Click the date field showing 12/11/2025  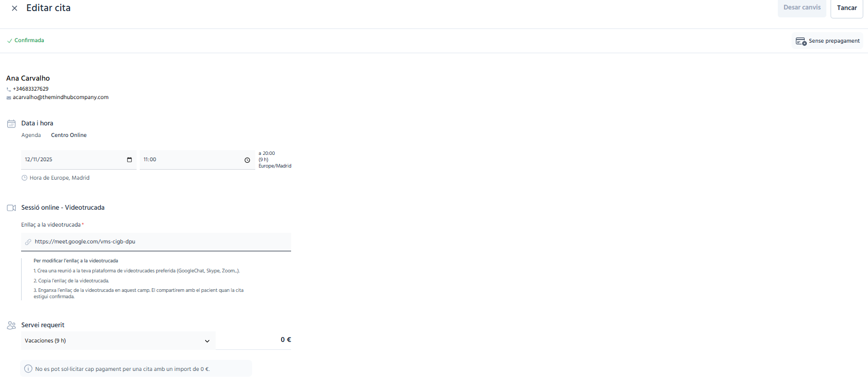point(79,160)
